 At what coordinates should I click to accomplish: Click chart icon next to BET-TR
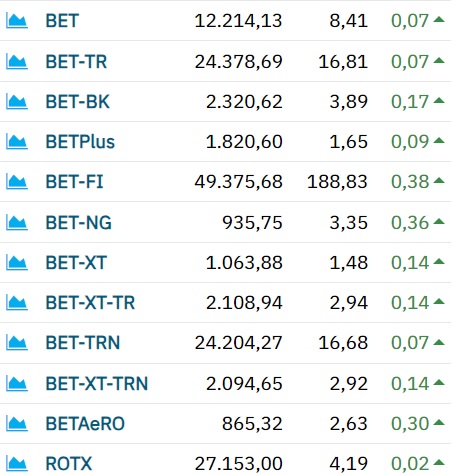(x=17, y=62)
